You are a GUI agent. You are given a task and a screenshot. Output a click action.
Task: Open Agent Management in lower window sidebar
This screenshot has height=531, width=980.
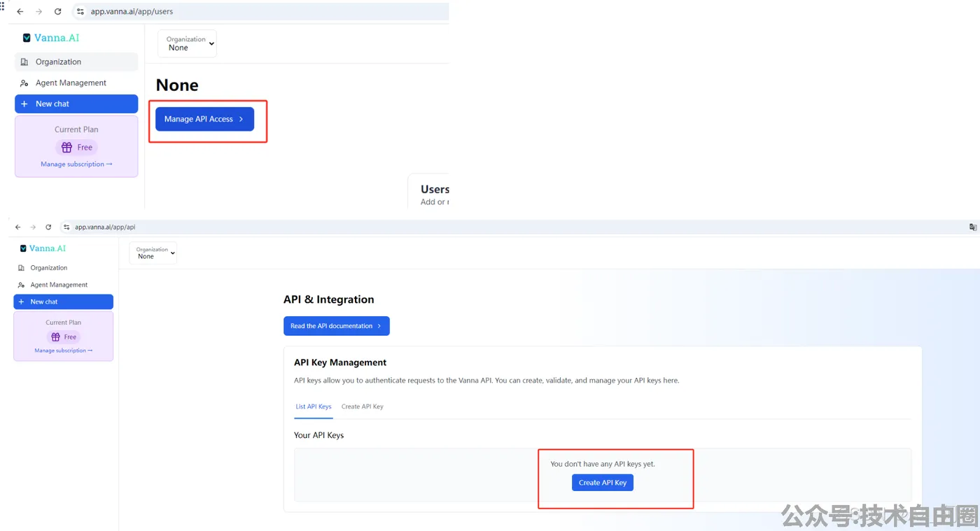coord(63,285)
